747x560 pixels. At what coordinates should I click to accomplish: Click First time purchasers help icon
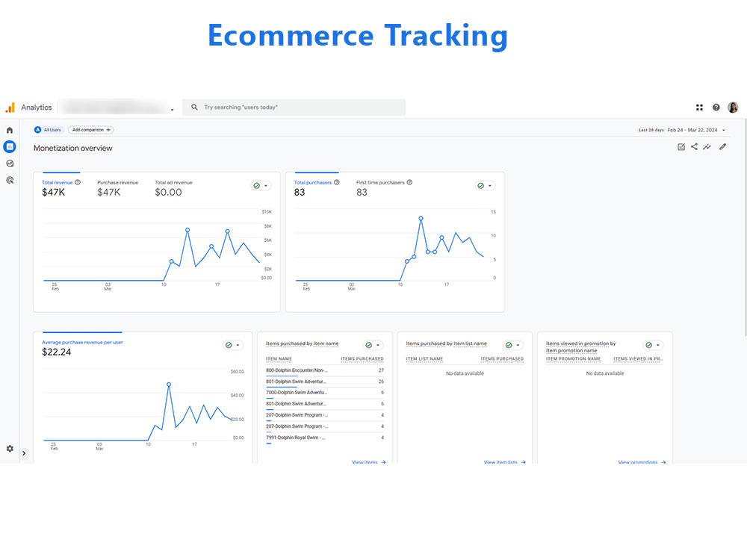click(x=409, y=182)
